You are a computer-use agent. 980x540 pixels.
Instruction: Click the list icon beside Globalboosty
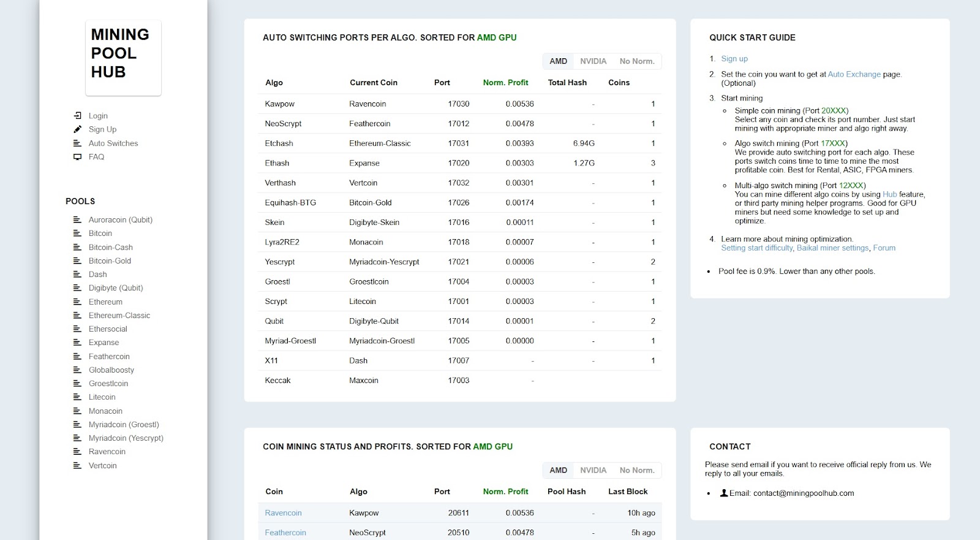77,370
